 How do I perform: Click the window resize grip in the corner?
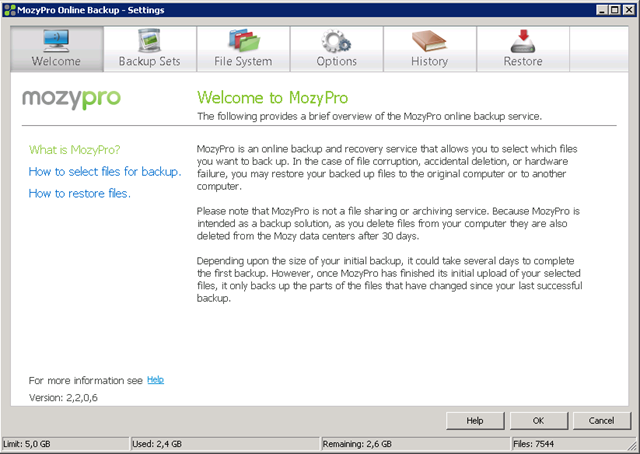[633, 445]
